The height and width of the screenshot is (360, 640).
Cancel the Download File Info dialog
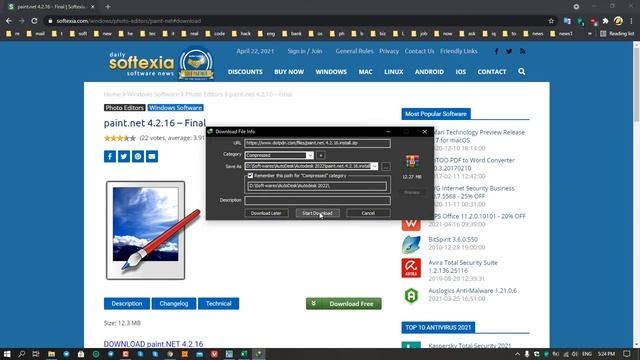[368, 213]
